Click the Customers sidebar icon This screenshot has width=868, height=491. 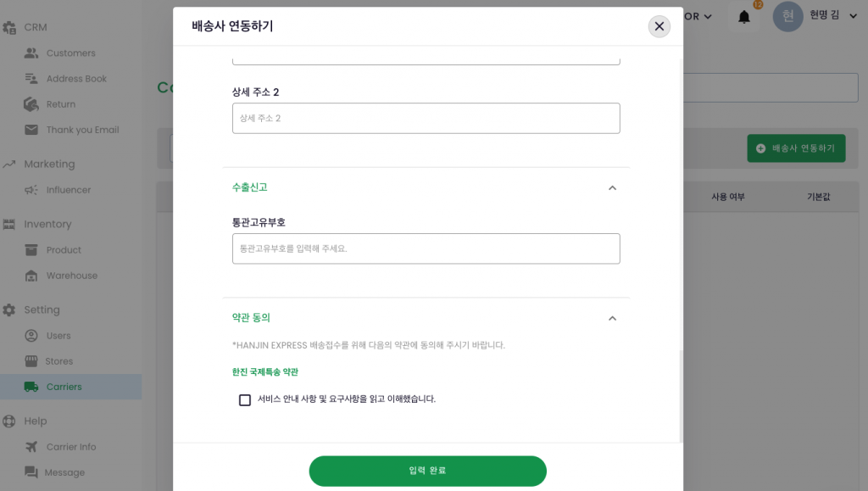click(x=31, y=53)
